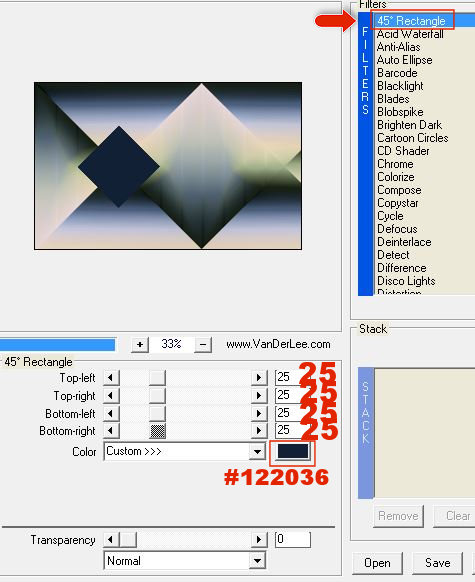
Task: Click the zoom out minus button
Action: pyautogui.click(x=203, y=344)
